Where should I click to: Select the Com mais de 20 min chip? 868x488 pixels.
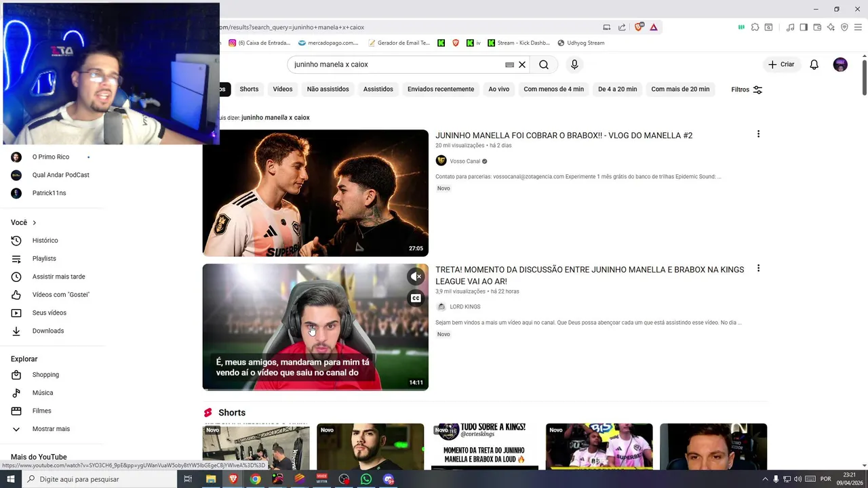(680, 89)
